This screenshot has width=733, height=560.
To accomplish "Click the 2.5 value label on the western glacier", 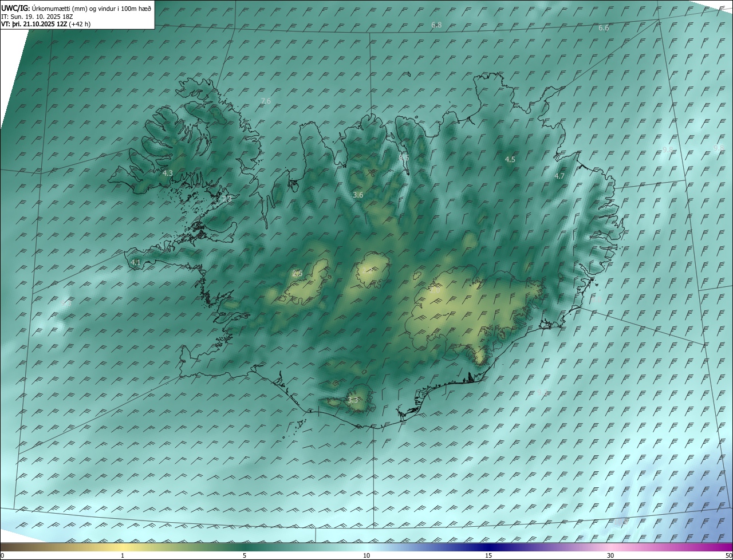I will pyautogui.click(x=297, y=274).
